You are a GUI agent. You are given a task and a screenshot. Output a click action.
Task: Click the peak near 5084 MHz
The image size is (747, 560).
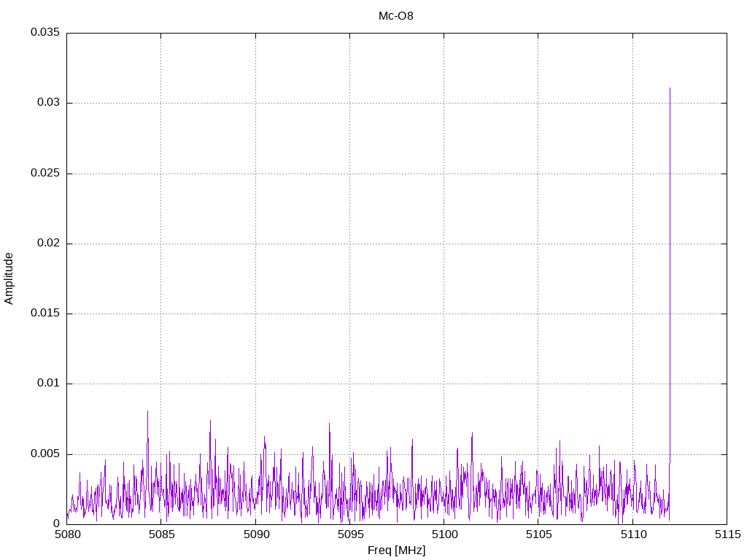pyautogui.click(x=147, y=412)
